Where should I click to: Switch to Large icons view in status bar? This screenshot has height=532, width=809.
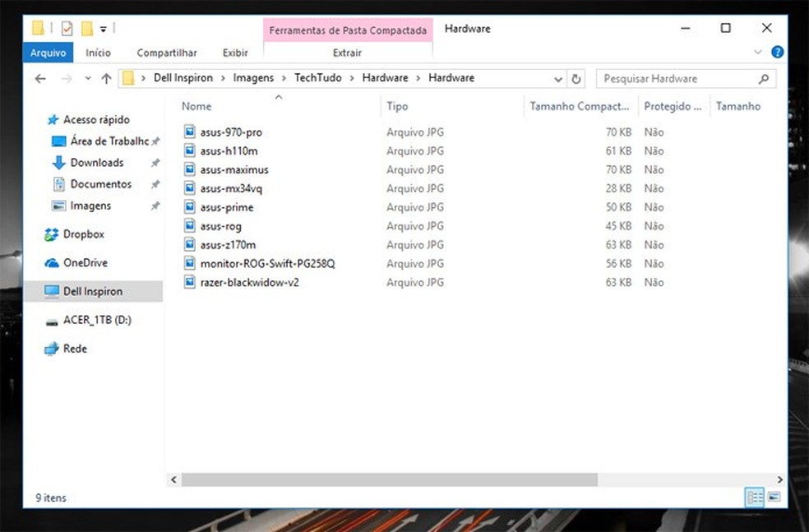coord(774,497)
